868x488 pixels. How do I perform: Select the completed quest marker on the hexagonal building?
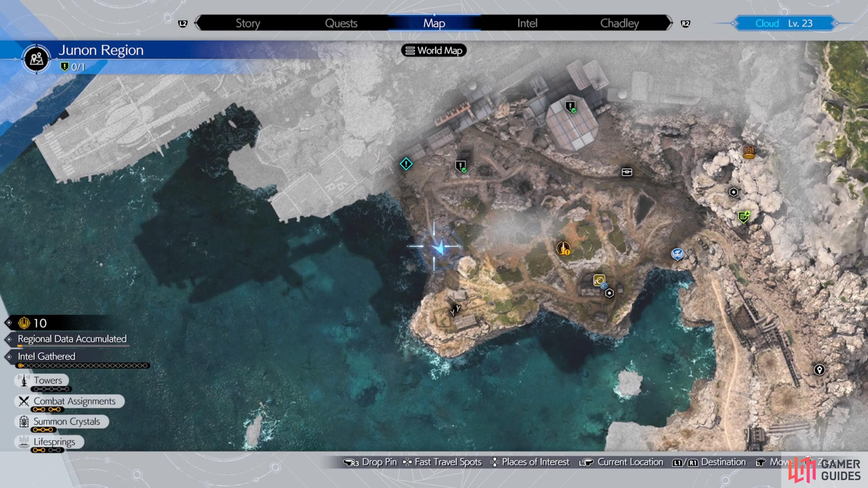[571, 107]
